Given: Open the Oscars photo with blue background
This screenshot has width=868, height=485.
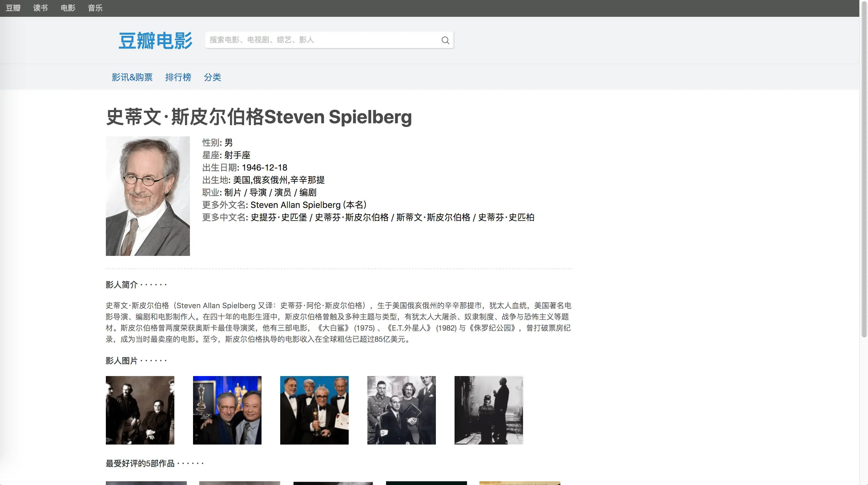Looking at the screenshot, I should [x=227, y=410].
